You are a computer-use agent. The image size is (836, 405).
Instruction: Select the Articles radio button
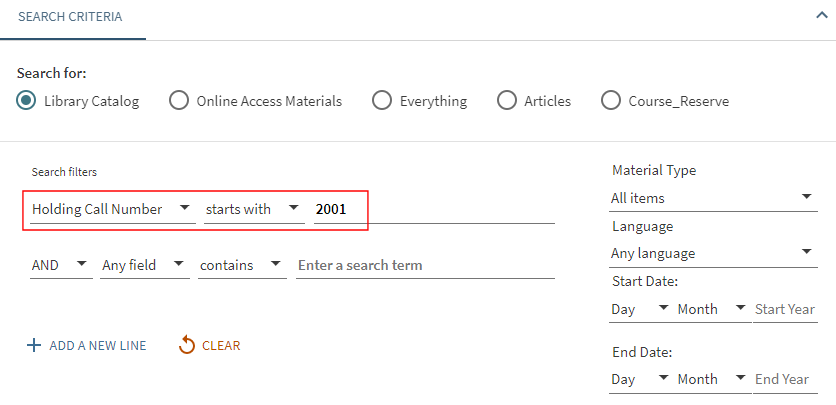pyautogui.click(x=507, y=101)
